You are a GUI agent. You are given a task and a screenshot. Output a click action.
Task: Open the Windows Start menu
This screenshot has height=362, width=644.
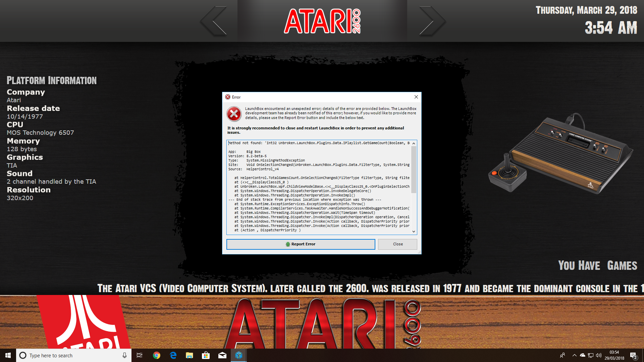click(x=8, y=355)
